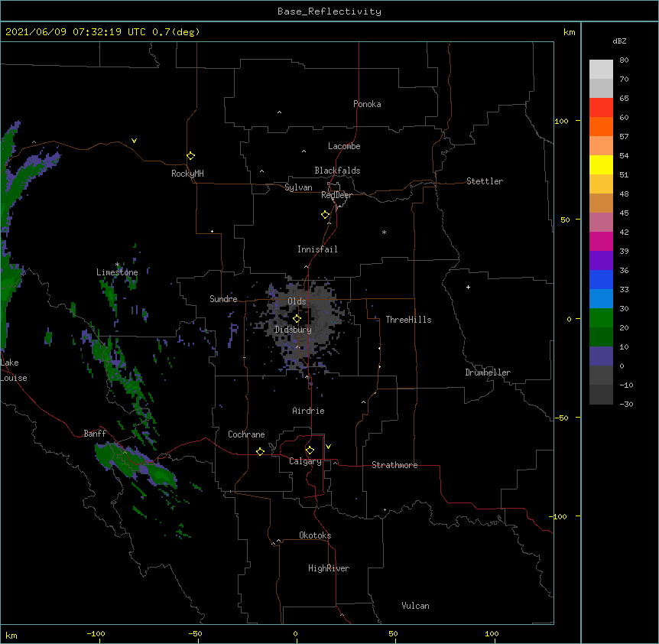Click the yellow V marker east of Calgary
659x644 pixels.
pos(328,447)
